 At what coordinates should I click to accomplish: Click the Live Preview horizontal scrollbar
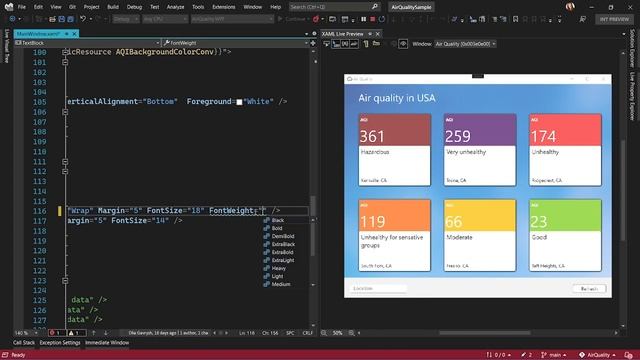[x=484, y=333]
